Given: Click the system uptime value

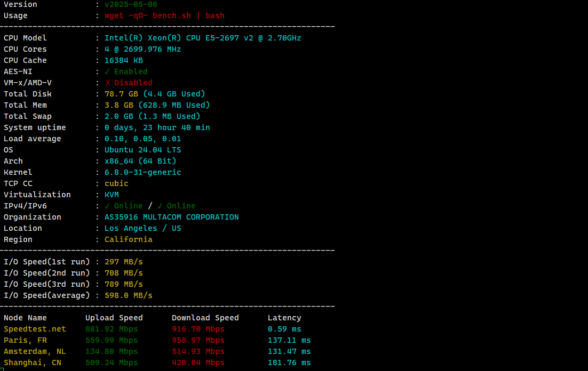Looking at the screenshot, I should (157, 127).
